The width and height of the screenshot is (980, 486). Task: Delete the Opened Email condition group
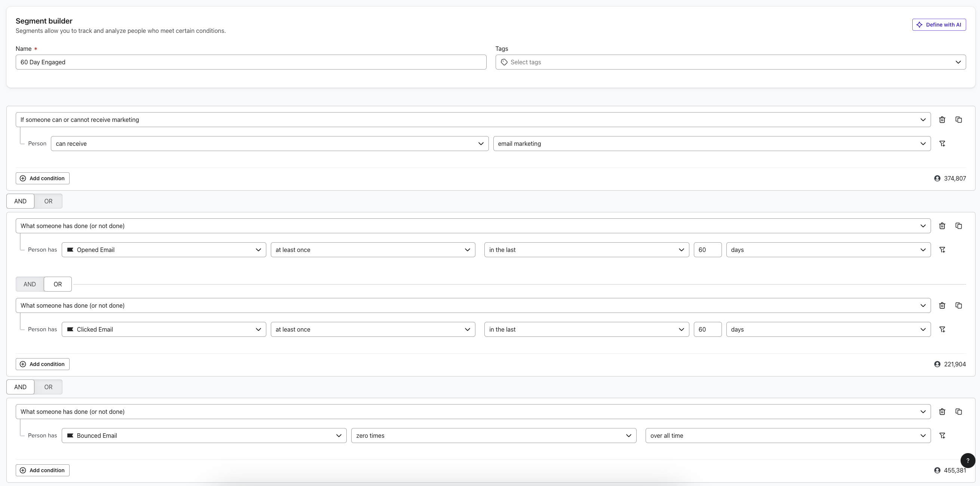click(942, 225)
